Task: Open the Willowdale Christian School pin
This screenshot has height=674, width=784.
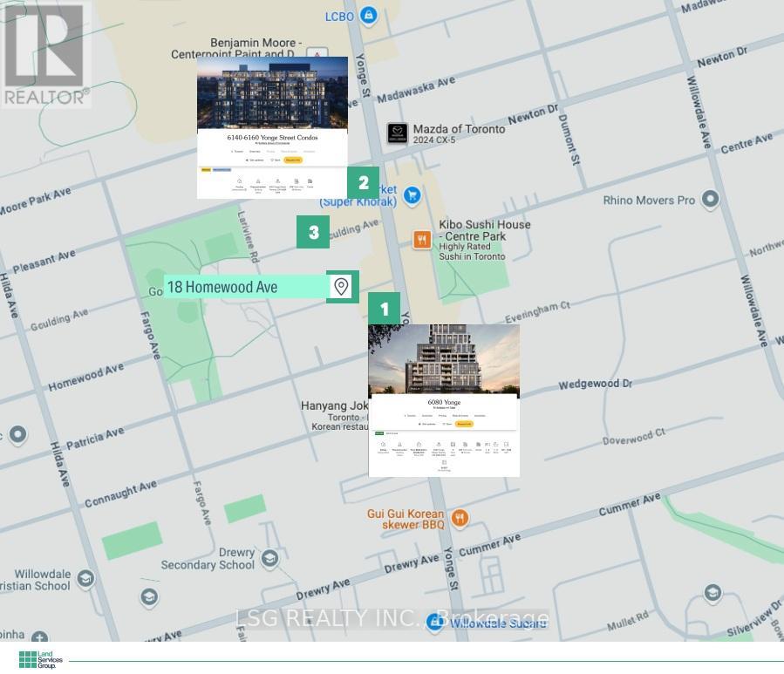Action: 85,579
